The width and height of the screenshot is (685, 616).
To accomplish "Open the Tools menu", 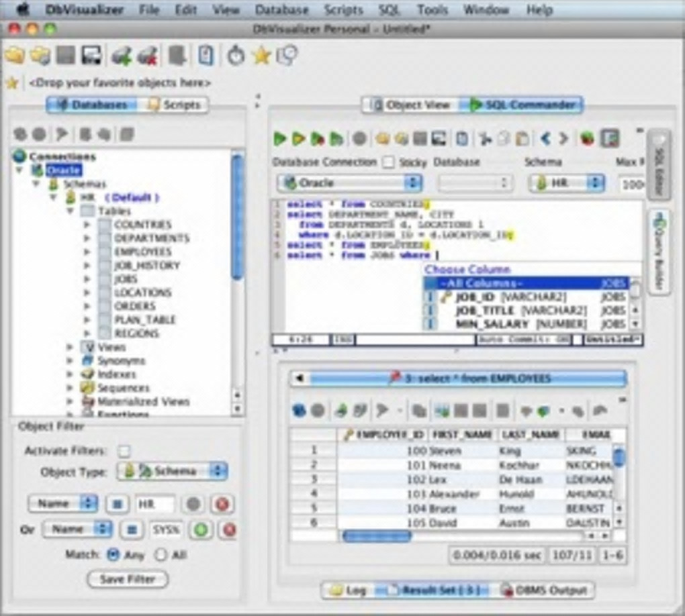I will point(432,9).
